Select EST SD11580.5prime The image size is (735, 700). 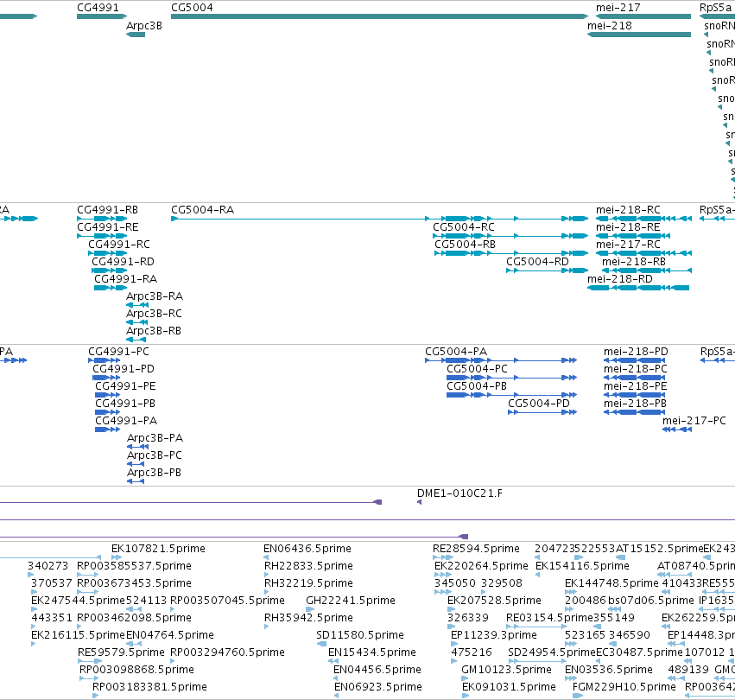[x=360, y=635]
